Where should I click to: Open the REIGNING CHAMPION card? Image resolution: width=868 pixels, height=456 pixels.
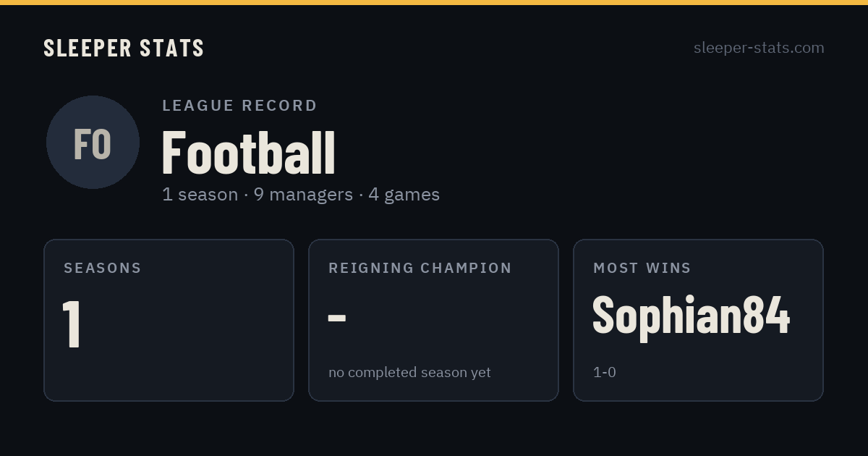pos(433,320)
